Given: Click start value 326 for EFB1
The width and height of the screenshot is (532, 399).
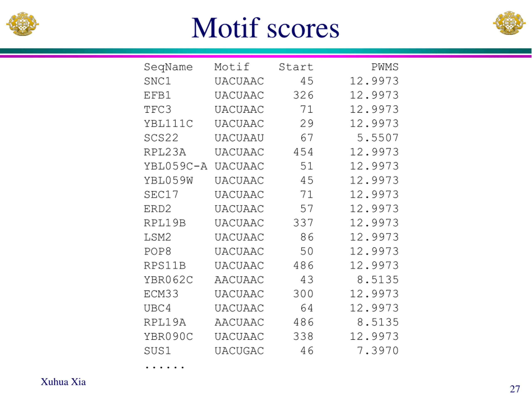Looking at the screenshot, I should (x=303, y=95).
